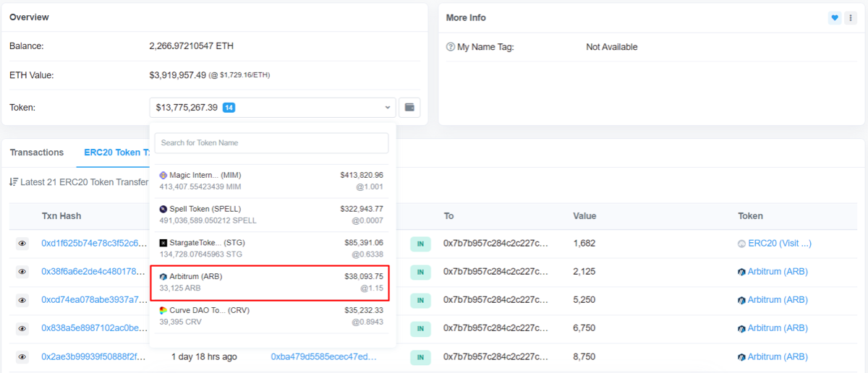
Task: Click the StargateToken black square icon
Action: click(x=163, y=243)
